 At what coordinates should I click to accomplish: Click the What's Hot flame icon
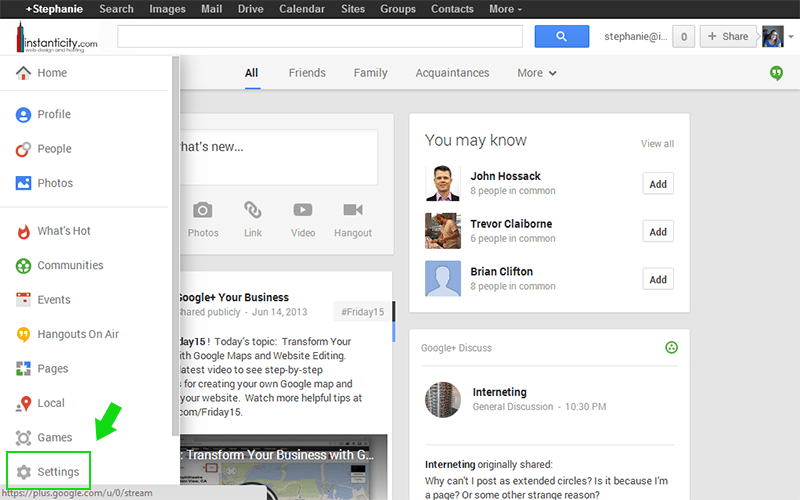click(x=23, y=231)
